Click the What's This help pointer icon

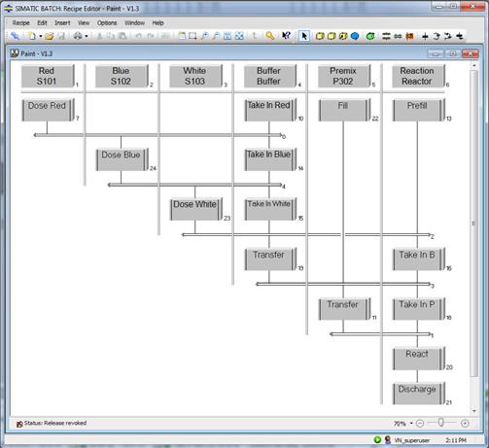pos(286,36)
